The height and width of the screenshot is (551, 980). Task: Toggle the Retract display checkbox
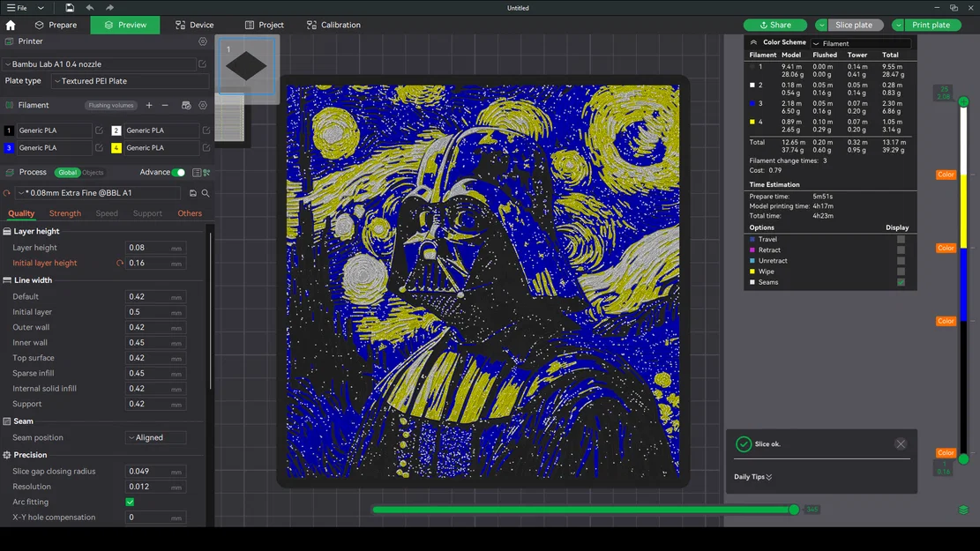[901, 249]
